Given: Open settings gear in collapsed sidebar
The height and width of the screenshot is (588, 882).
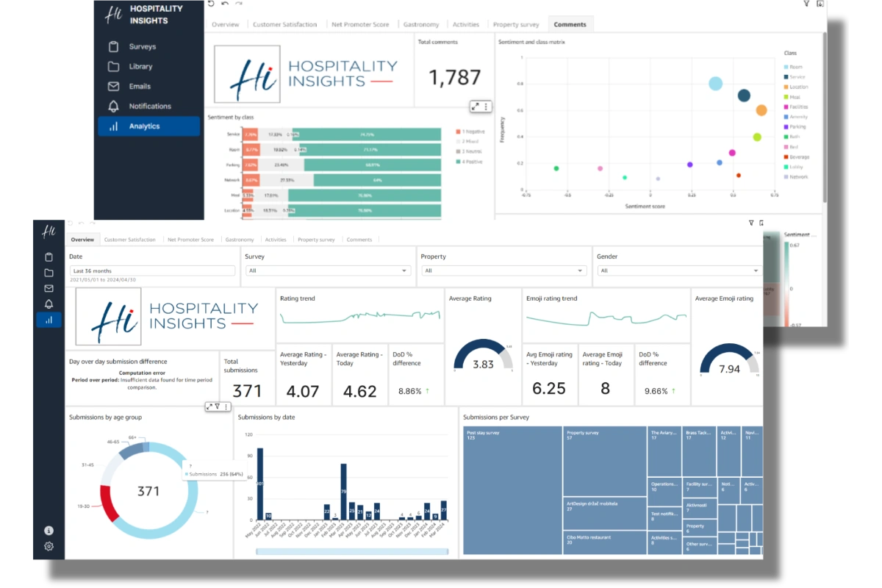Looking at the screenshot, I should (x=49, y=546).
